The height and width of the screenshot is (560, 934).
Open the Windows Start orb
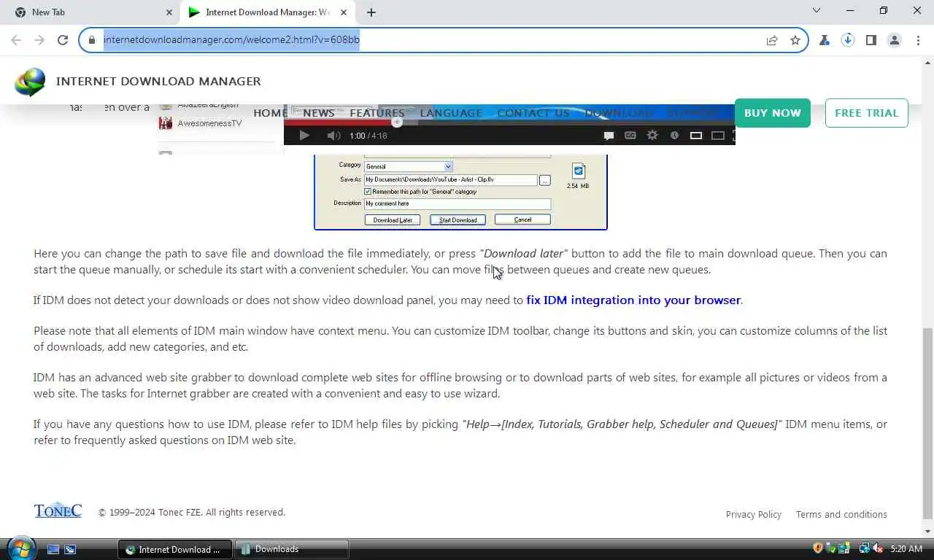coord(21,548)
